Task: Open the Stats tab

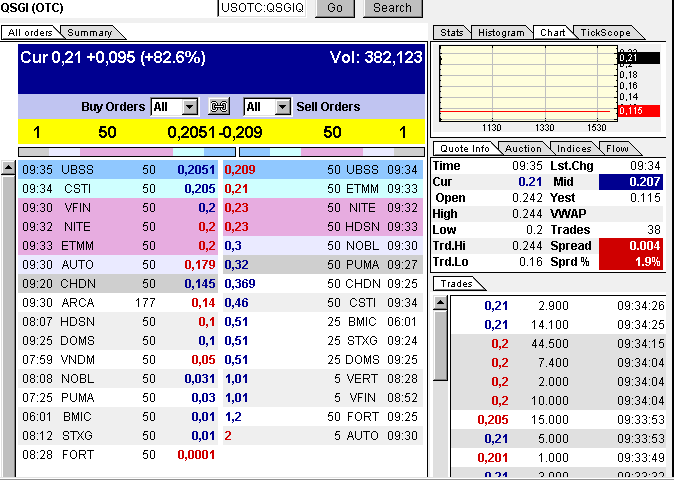Action: coord(452,33)
